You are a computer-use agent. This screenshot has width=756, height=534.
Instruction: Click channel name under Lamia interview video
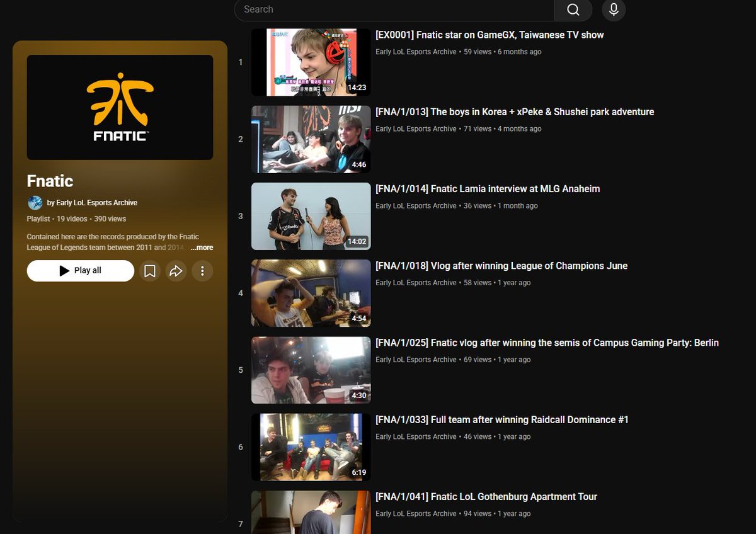point(416,206)
